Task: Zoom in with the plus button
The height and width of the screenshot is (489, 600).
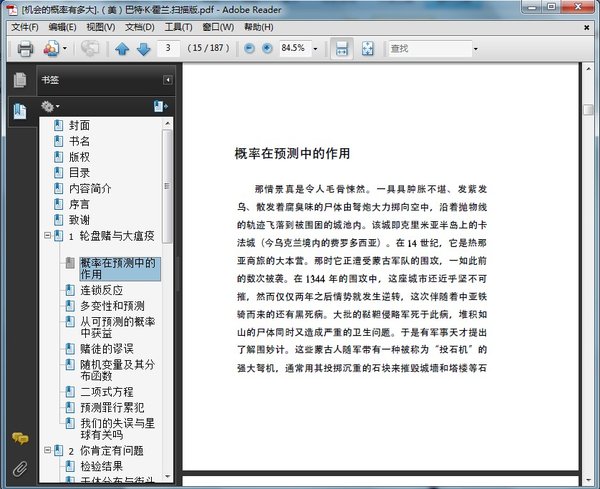Action: tap(267, 48)
